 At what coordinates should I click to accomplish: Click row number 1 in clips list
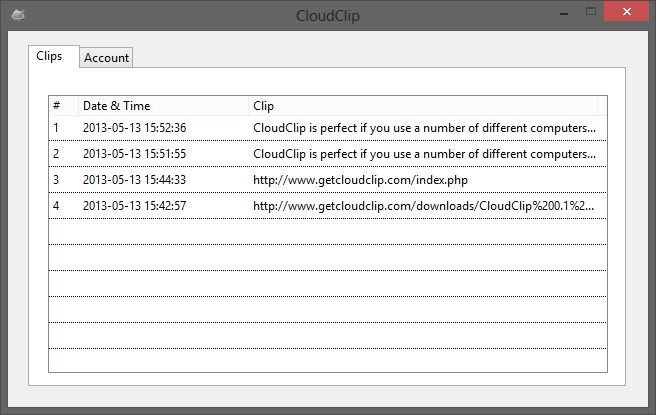tap(56, 128)
